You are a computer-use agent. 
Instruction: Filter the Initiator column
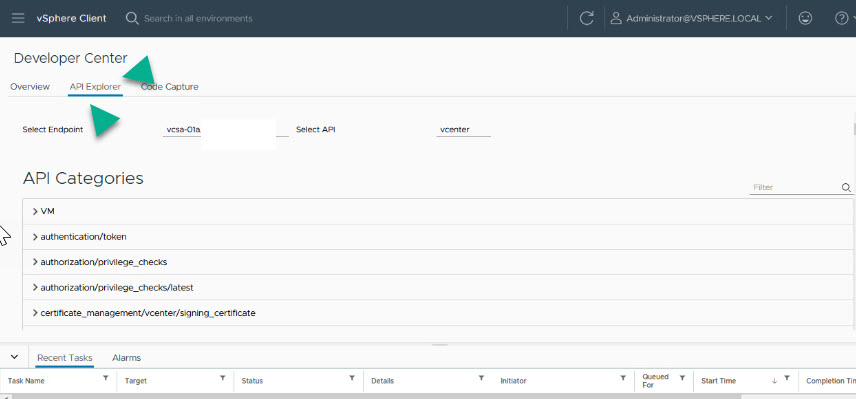(623, 378)
